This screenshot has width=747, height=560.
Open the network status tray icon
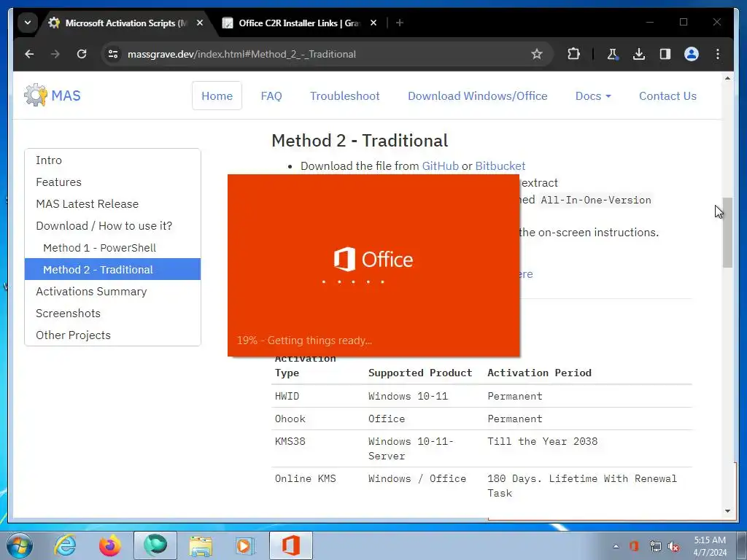tap(656, 546)
